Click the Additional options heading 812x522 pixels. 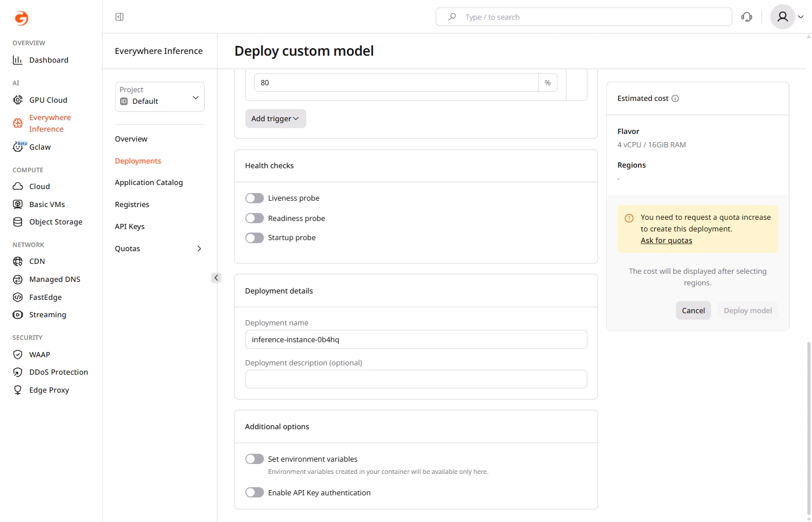(x=277, y=426)
